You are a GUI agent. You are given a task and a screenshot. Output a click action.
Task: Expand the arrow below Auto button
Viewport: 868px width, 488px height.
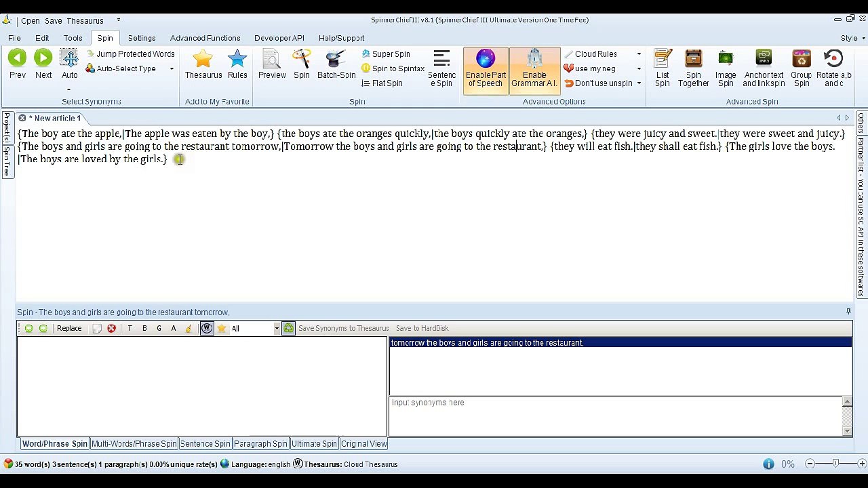click(69, 89)
